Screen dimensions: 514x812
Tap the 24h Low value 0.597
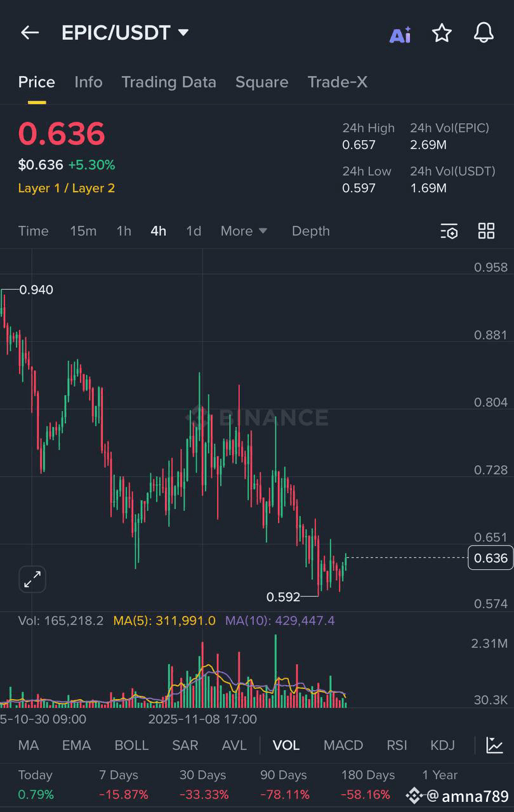(359, 188)
